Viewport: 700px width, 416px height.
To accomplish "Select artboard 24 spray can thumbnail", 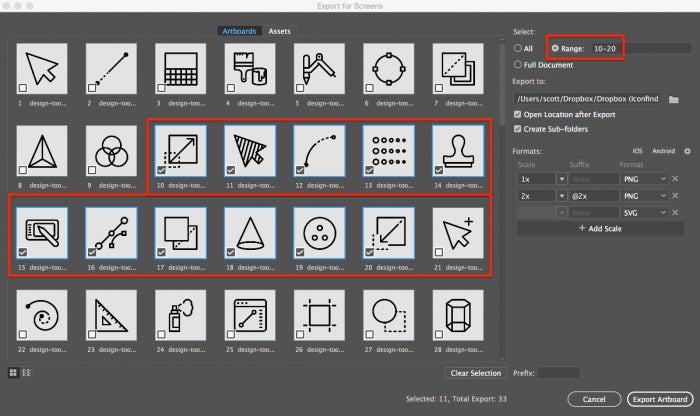I will 181,315.
